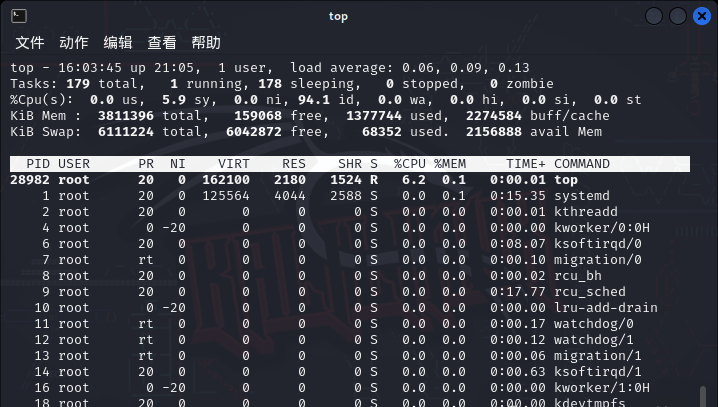Click the PID column header
This screenshot has height=407, width=718.
click(x=38, y=164)
